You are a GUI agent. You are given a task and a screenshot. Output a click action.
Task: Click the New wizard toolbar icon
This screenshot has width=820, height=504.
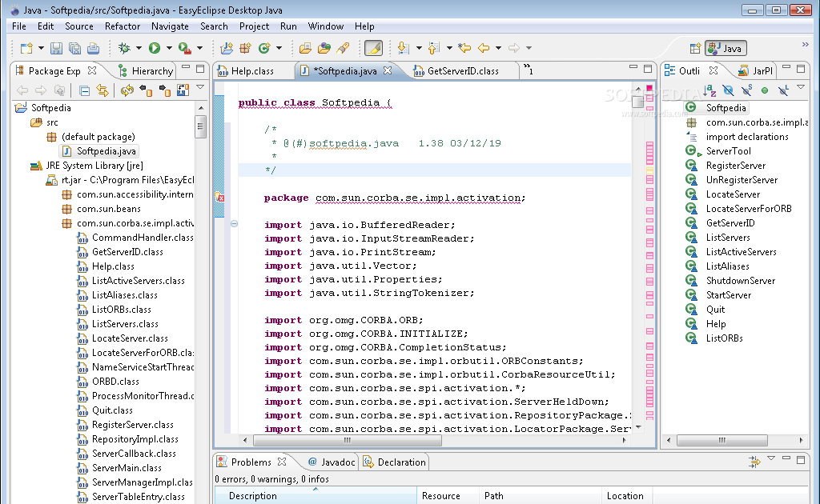click(26, 48)
